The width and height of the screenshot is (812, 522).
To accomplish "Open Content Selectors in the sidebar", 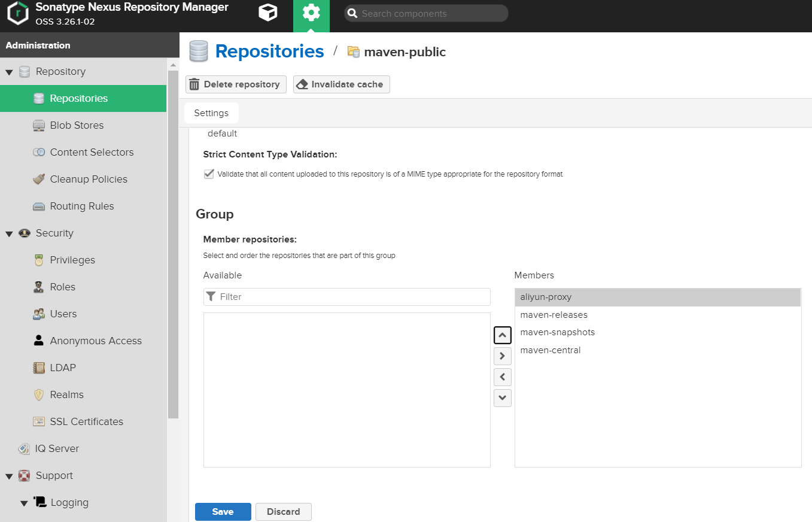I will point(83,152).
